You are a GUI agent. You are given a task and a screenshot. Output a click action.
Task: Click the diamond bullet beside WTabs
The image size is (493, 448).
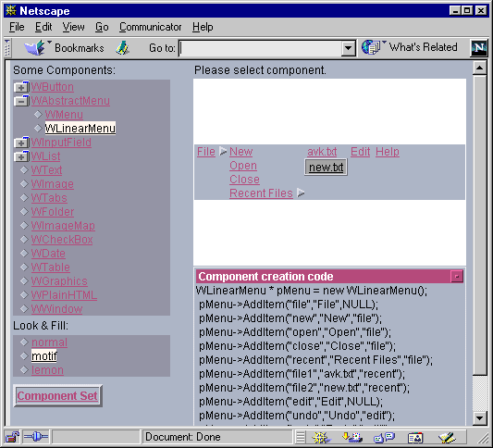(24, 197)
